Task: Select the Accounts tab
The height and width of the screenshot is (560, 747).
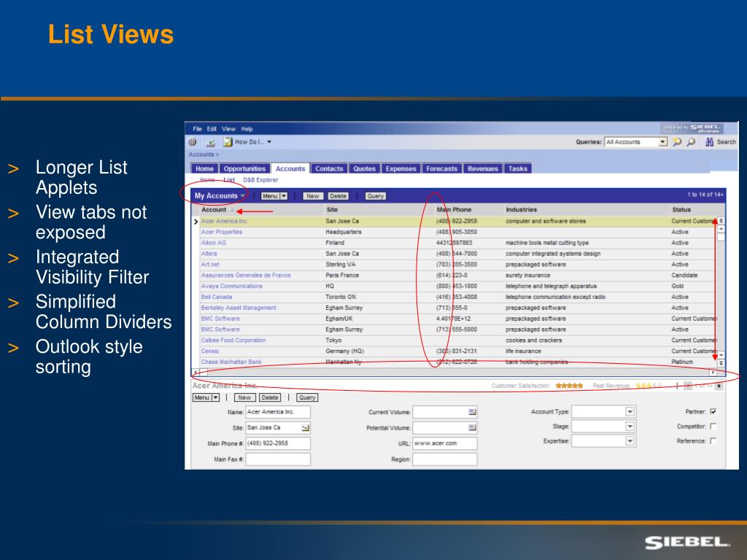Action: (290, 168)
